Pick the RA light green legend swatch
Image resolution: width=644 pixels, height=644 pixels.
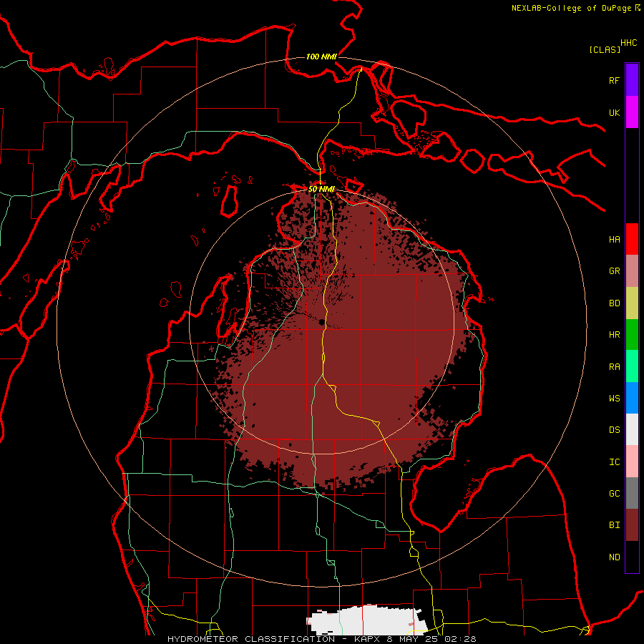pyautogui.click(x=632, y=366)
